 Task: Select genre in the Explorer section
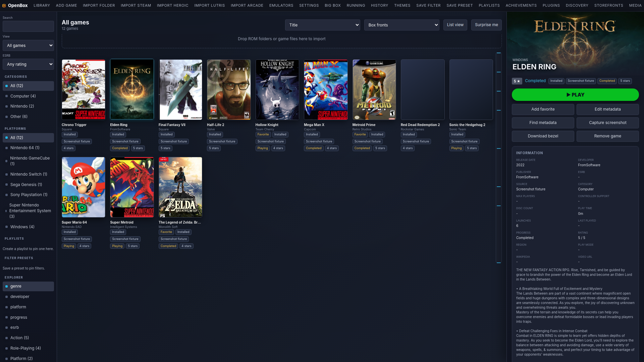click(28, 286)
